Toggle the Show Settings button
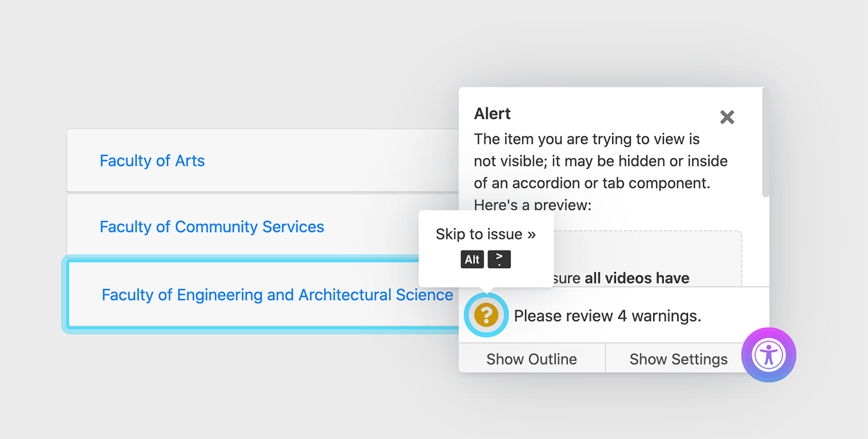This screenshot has width=868, height=439. (x=678, y=359)
